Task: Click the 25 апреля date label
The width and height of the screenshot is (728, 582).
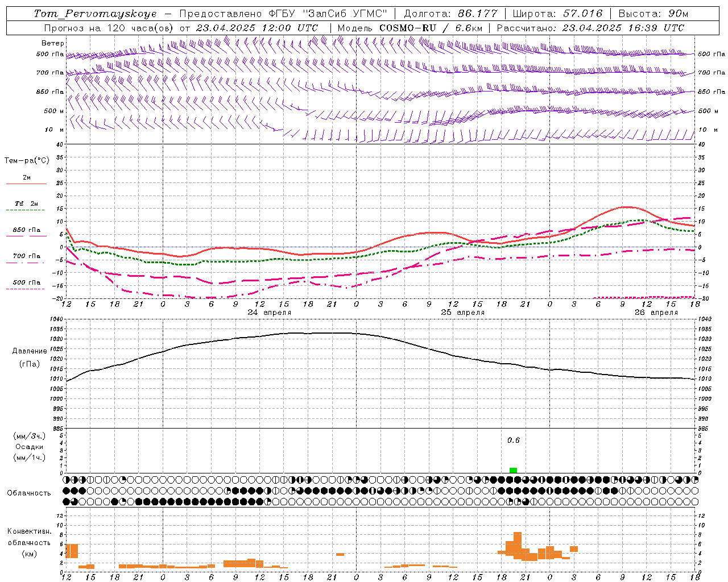Action: [463, 313]
